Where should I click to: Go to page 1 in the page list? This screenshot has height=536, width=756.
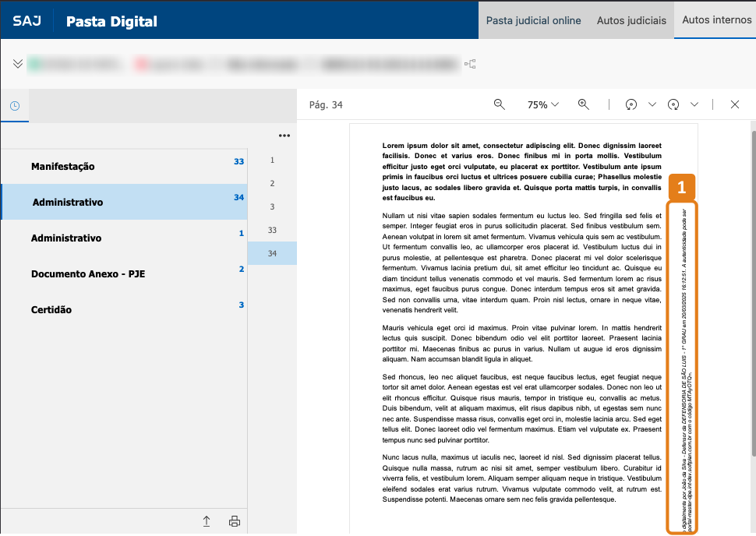point(273,160)
